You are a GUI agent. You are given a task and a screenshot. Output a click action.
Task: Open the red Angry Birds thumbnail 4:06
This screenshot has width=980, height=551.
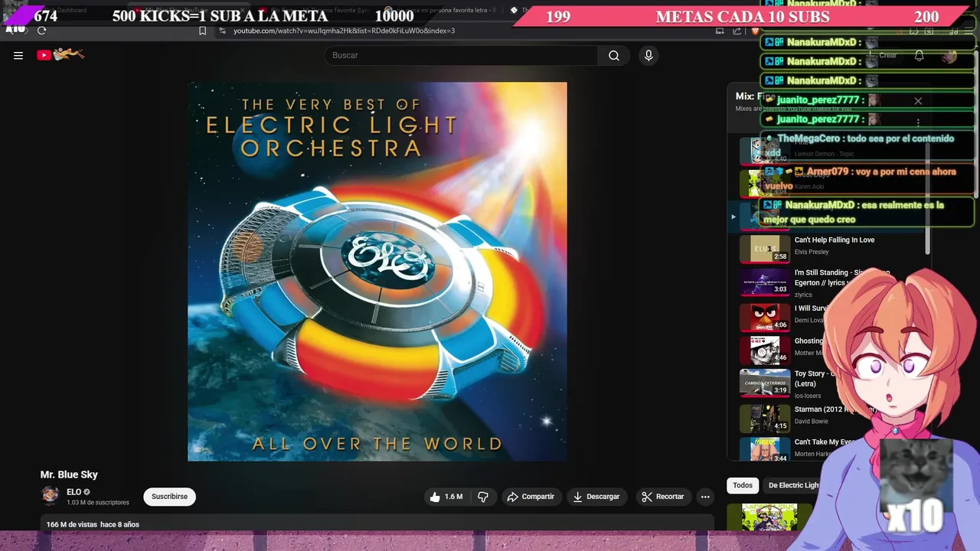(764, 317)
